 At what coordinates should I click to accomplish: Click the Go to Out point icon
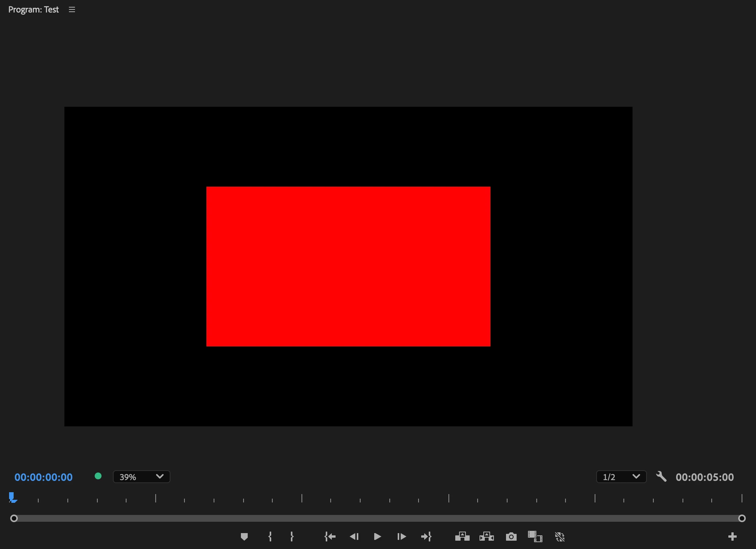pyautogui.click(x=426, y=537)
